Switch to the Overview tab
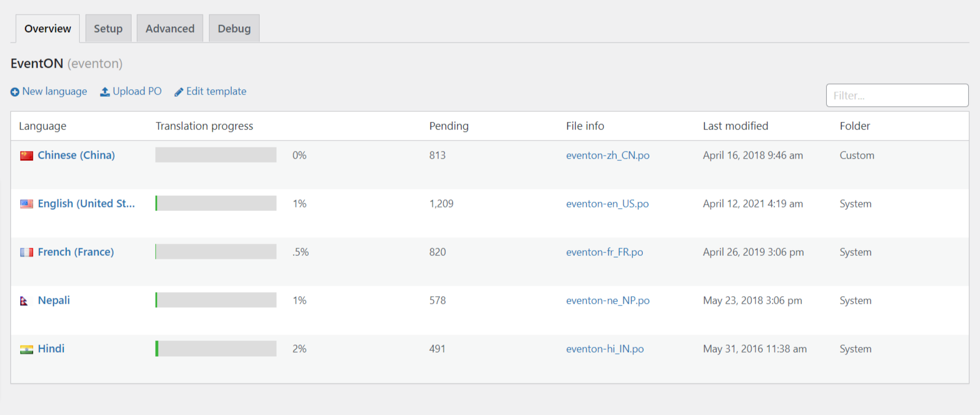The height and width of the screenshot is (415, 980). pos(48,29)
